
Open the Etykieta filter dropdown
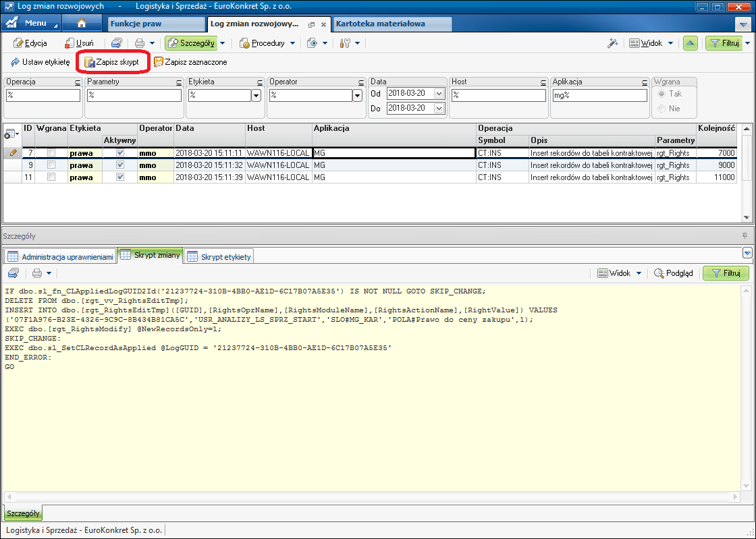256,95
